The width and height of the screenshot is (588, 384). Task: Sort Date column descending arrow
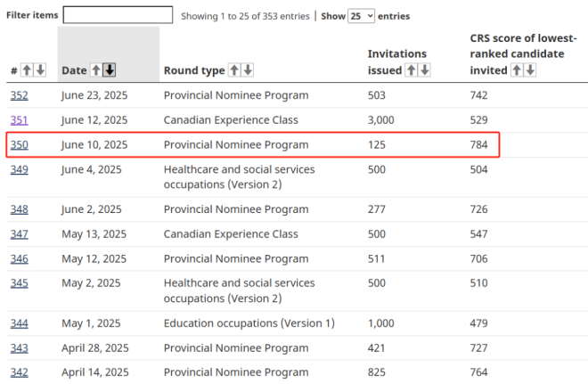[109, 70]
